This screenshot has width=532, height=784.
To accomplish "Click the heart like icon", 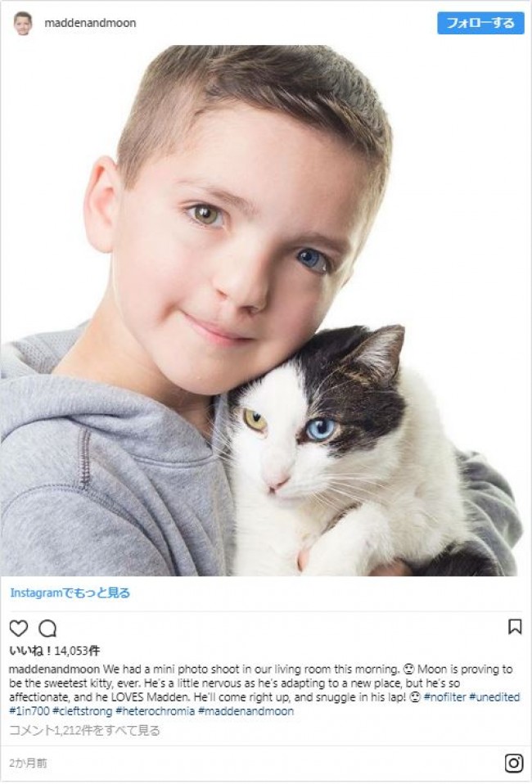I will point(19,628).
